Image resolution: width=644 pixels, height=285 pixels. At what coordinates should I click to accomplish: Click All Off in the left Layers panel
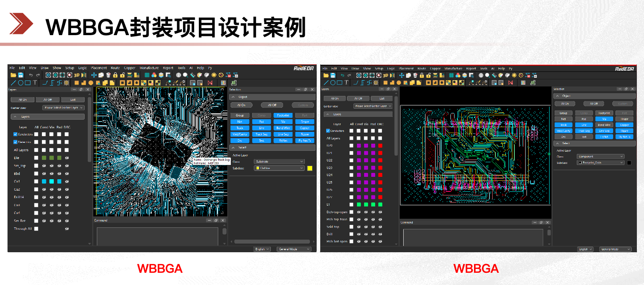(47, 99)
